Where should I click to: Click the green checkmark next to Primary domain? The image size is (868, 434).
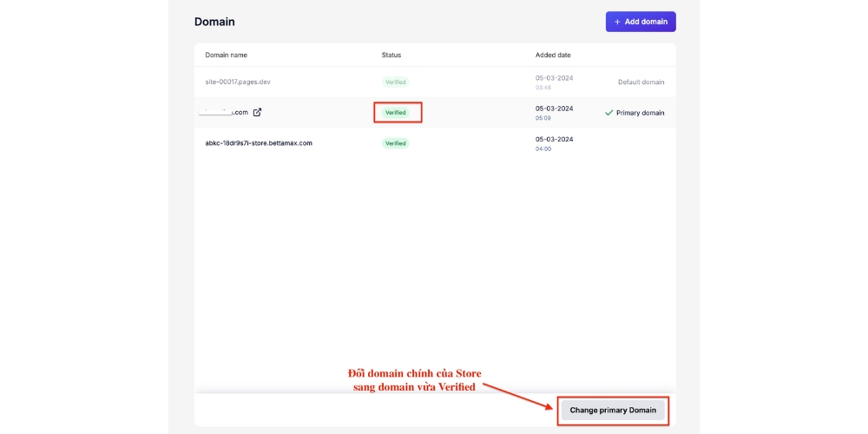point(608,113)
